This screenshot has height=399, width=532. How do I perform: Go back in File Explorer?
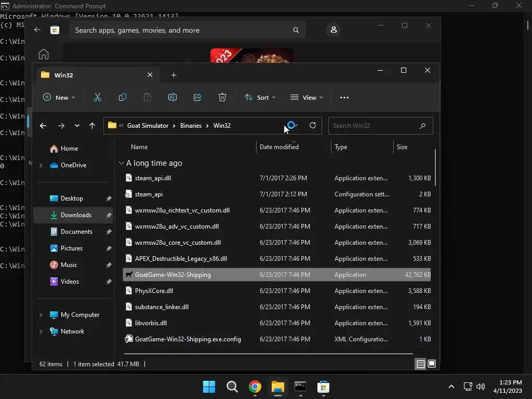point(43,126)
